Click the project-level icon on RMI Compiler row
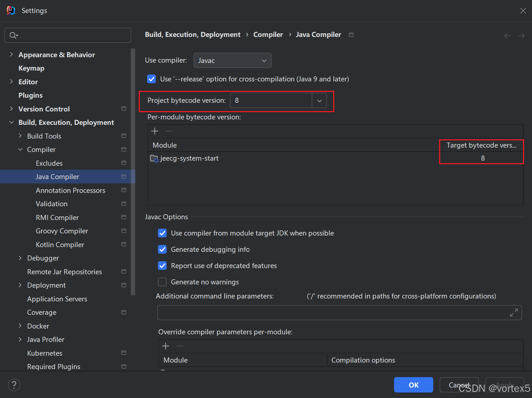 pyautogui.click(x=124, y=217)
